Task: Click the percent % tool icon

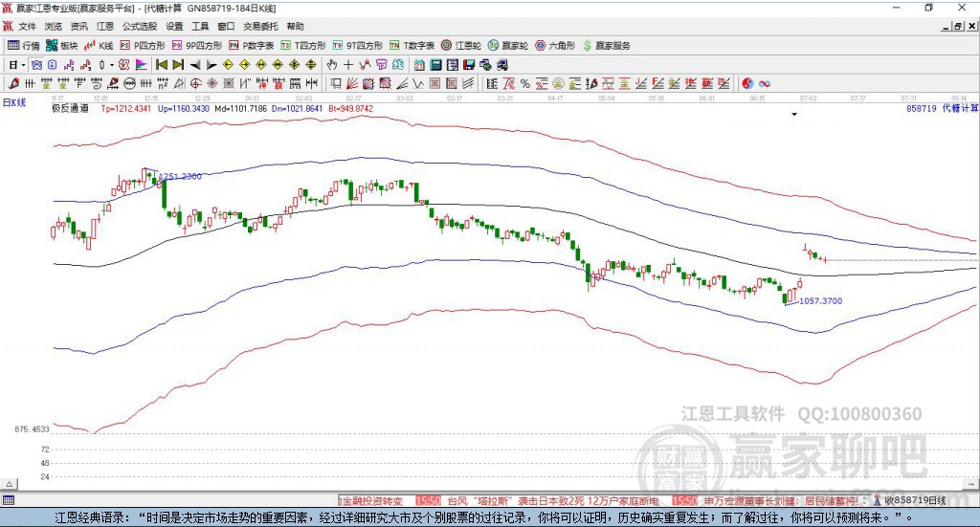Action: [x=525, y=83]
